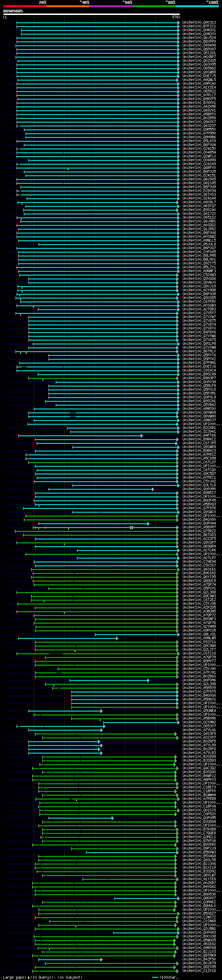Select the UniRef100_O81185 label
This screenshot has height=980, width=222.
(199, 183)
